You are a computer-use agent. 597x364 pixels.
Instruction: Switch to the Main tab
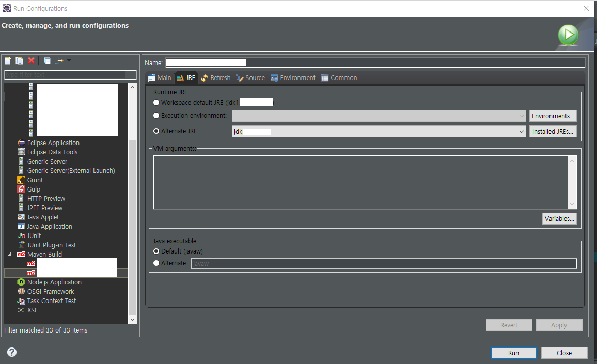coord(160,77)
